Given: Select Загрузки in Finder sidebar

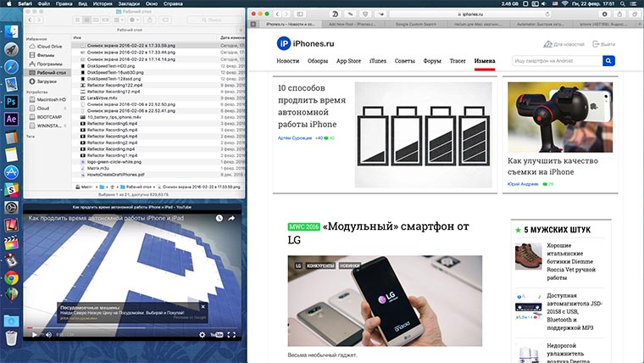Looking at the screenshot, I should [49, 81].
